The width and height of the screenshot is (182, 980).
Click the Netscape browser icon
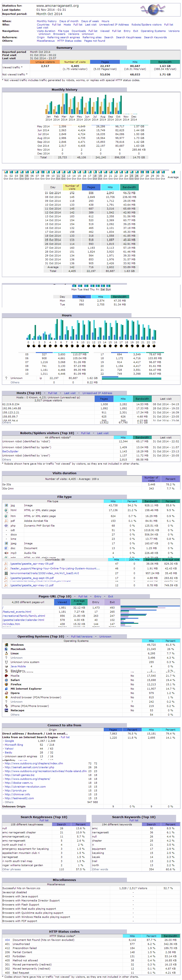pyautogui.click(x=6, y=710)
